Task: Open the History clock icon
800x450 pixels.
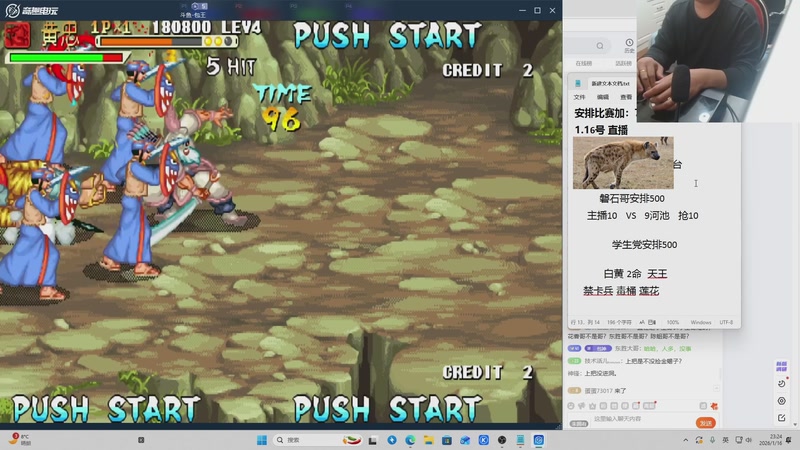Action: tap(629, 45)
